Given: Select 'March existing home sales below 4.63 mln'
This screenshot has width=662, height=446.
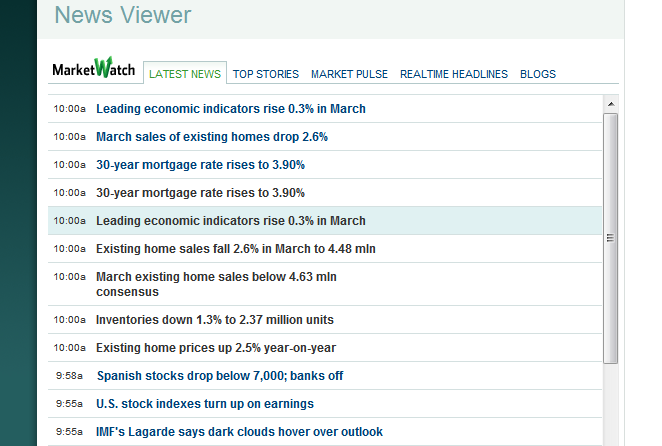Looking at the screenshot, I should (216, 284).
